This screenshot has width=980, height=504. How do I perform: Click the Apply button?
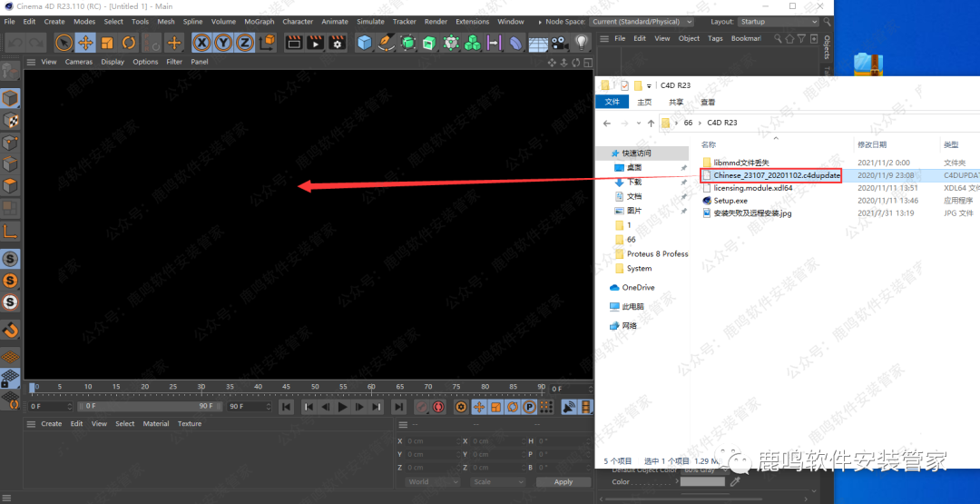(x=563, y=482)
